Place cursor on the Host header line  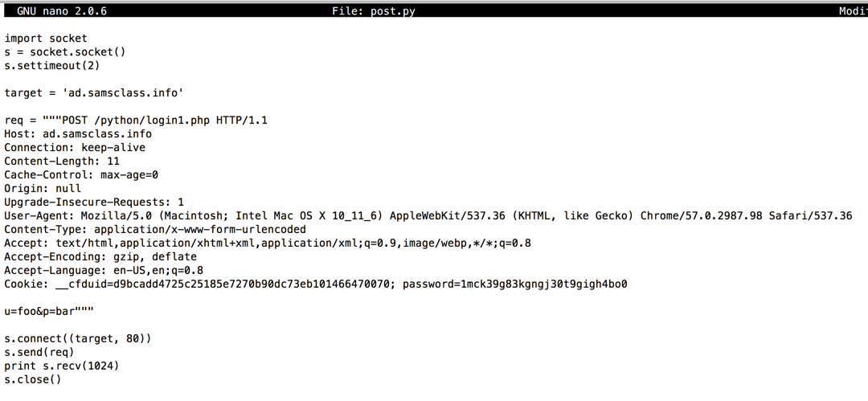78,134
